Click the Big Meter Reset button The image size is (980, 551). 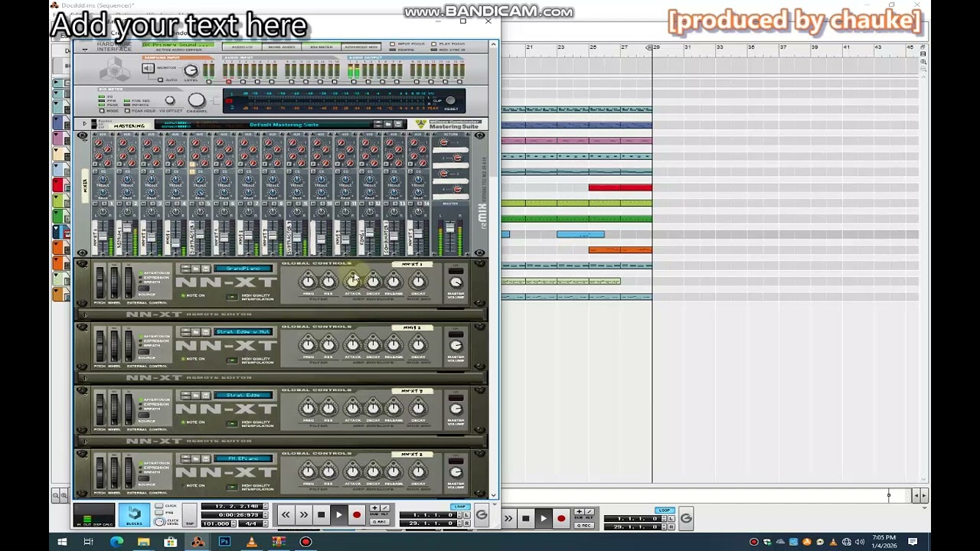450,100
